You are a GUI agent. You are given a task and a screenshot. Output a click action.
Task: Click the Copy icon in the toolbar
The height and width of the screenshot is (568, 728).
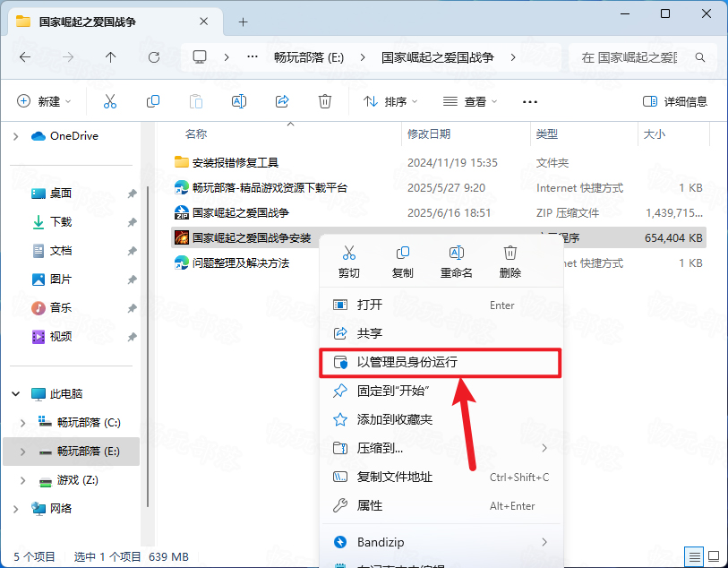[x=153, y=101]
